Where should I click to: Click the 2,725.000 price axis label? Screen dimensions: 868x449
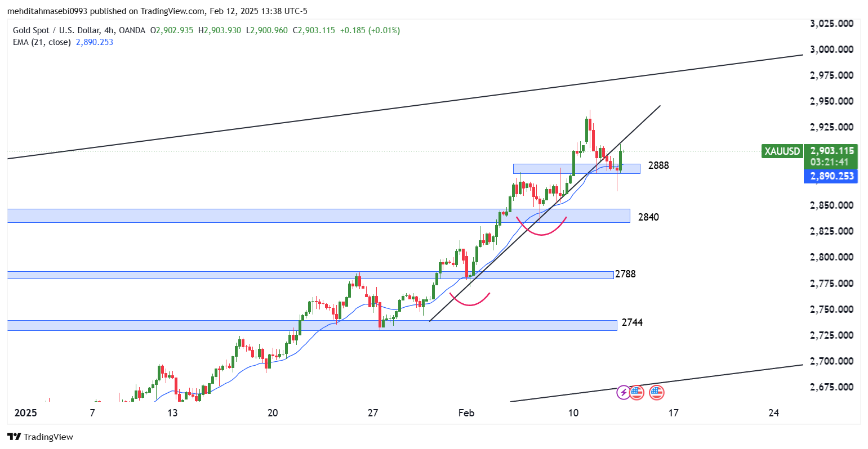[831, 335]
